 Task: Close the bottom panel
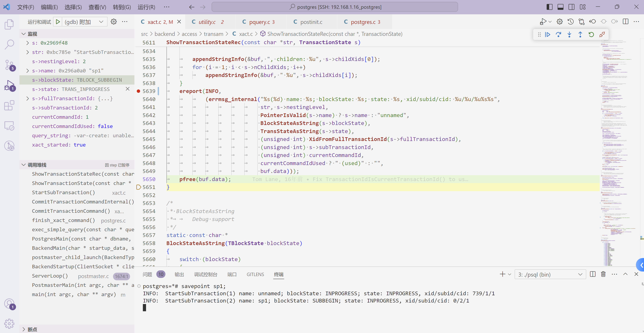tap(636, 274)
